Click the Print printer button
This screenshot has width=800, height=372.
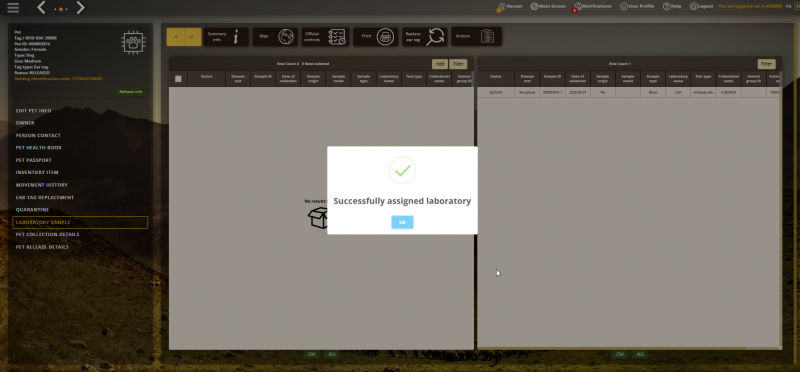pos(376,37)
